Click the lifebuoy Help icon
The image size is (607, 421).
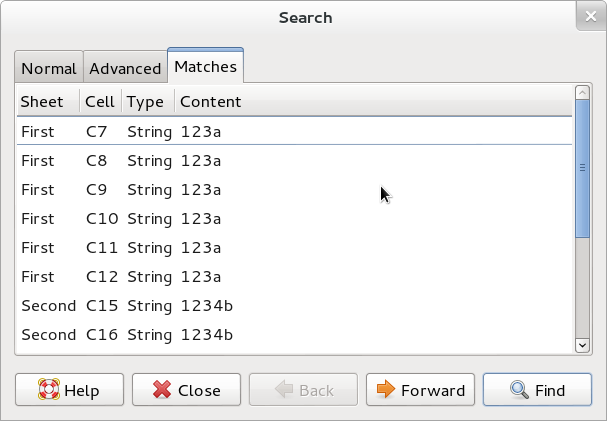(49, 389)
